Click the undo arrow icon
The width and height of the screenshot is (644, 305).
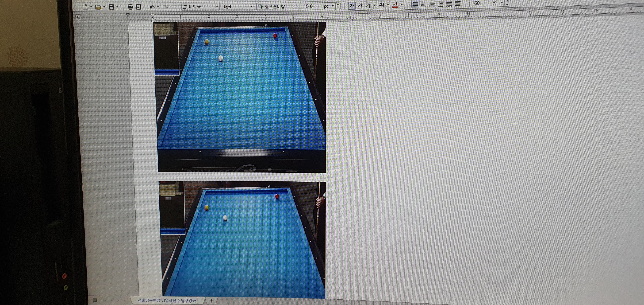pos(152,7)
